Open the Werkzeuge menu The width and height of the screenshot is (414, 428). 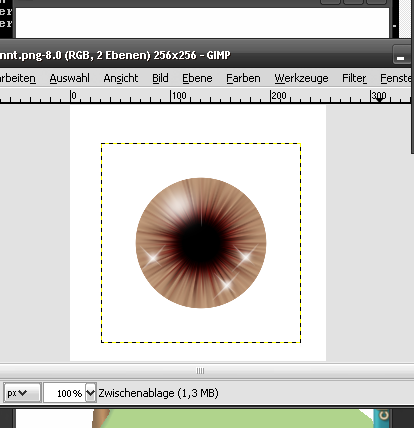tap(301, 78)
